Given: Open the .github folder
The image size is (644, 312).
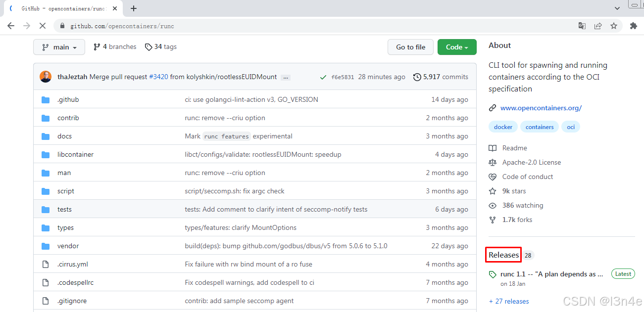Looking at the screenshot, I should pyautogui.click(x=68, y=99).
